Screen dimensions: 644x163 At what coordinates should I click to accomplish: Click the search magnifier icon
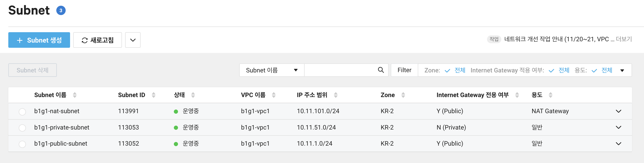click(381, 70)
